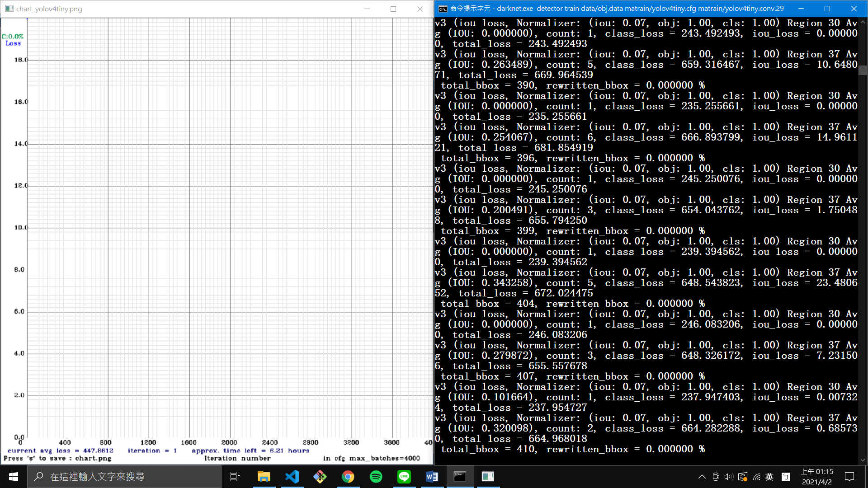The width and height of the screenshot is (868, 488).
Task: Toggle the Bopomofo ㄅ IME indicator
Action: click(785, 477)
